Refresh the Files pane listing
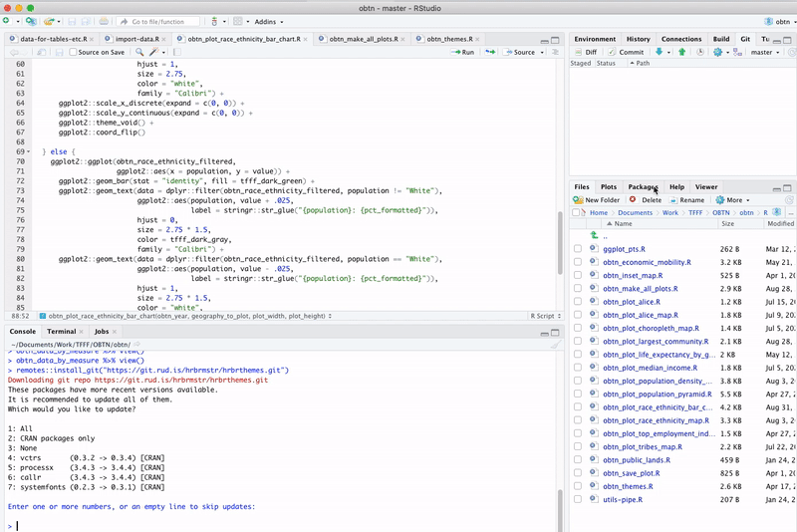The image size is (797, 532). (789, 200)
